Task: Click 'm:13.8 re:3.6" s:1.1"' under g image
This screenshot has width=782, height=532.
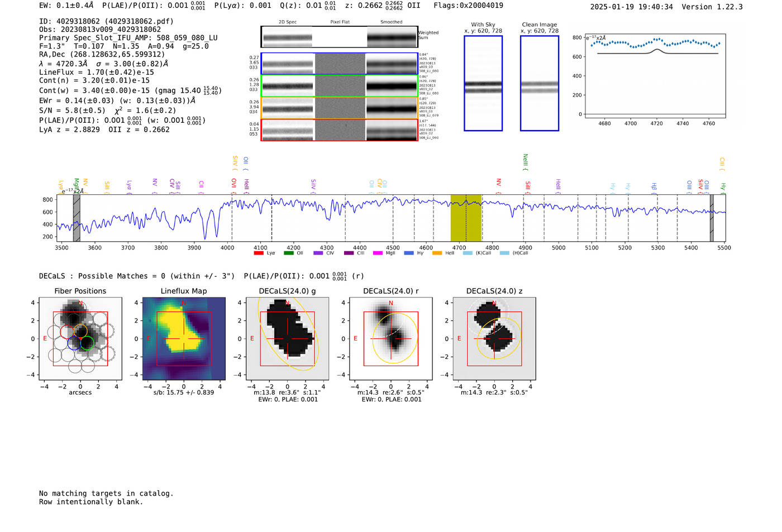Action: pyautogui.click(x=287, y=392)
